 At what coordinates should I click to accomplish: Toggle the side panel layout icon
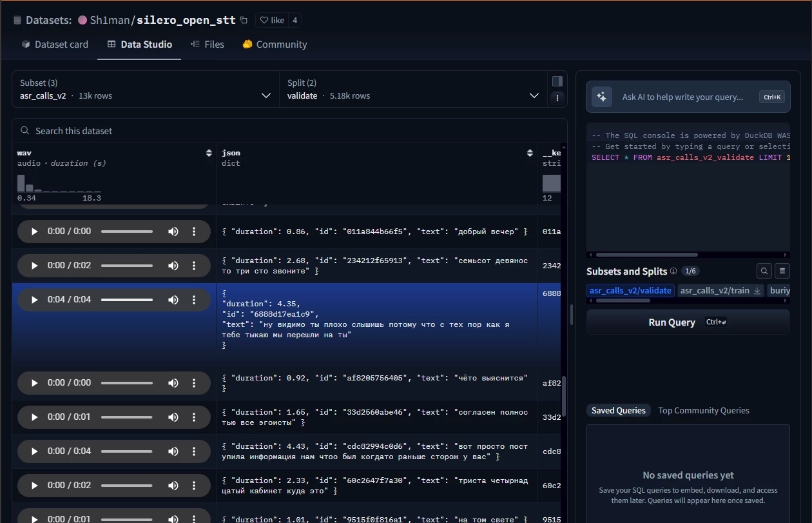(557, 81)
